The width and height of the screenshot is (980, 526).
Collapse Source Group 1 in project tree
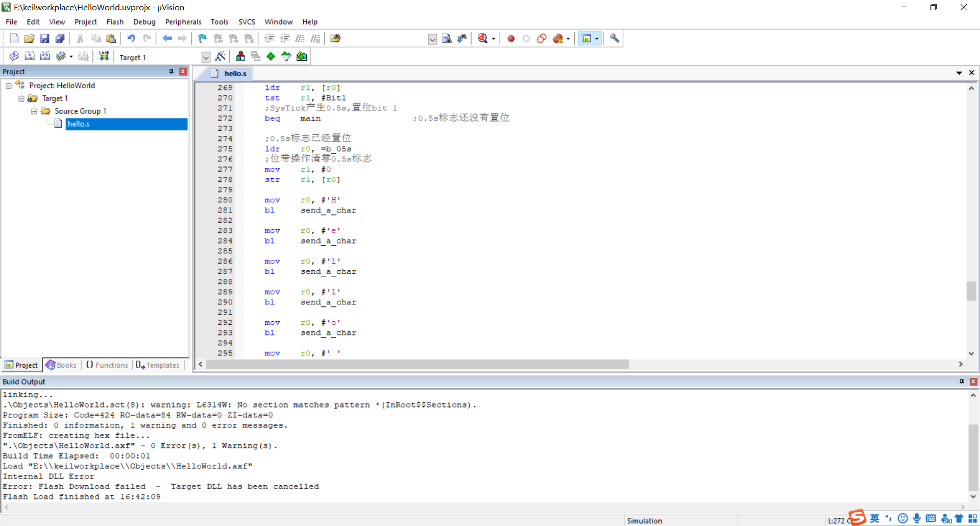34,111
